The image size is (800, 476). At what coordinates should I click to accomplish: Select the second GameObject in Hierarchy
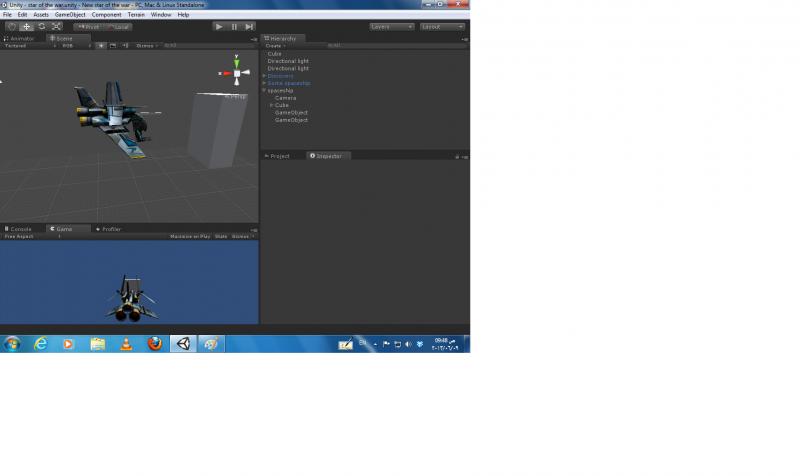[291, 120]
